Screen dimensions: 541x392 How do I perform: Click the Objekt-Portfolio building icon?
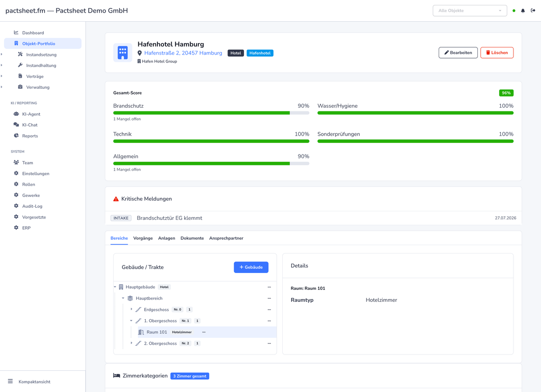(16, 43)
